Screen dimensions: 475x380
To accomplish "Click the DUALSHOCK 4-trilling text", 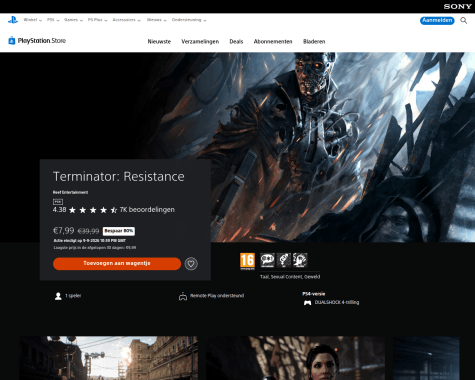I will point(337,302).
